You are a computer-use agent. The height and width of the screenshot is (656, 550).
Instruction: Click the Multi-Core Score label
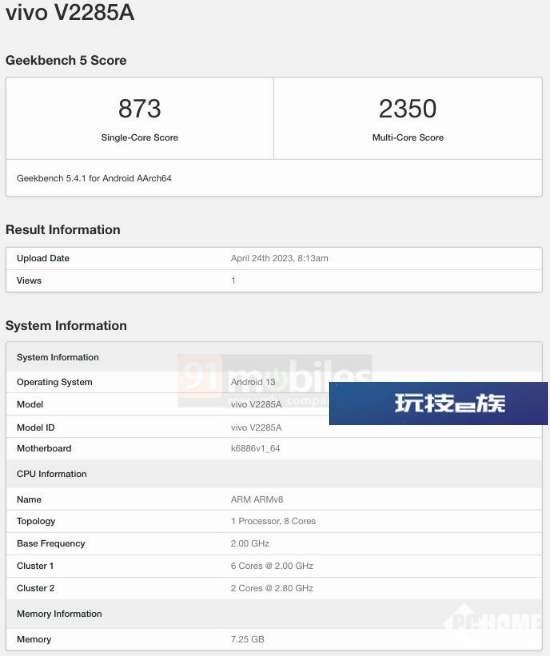click(408, 138)
